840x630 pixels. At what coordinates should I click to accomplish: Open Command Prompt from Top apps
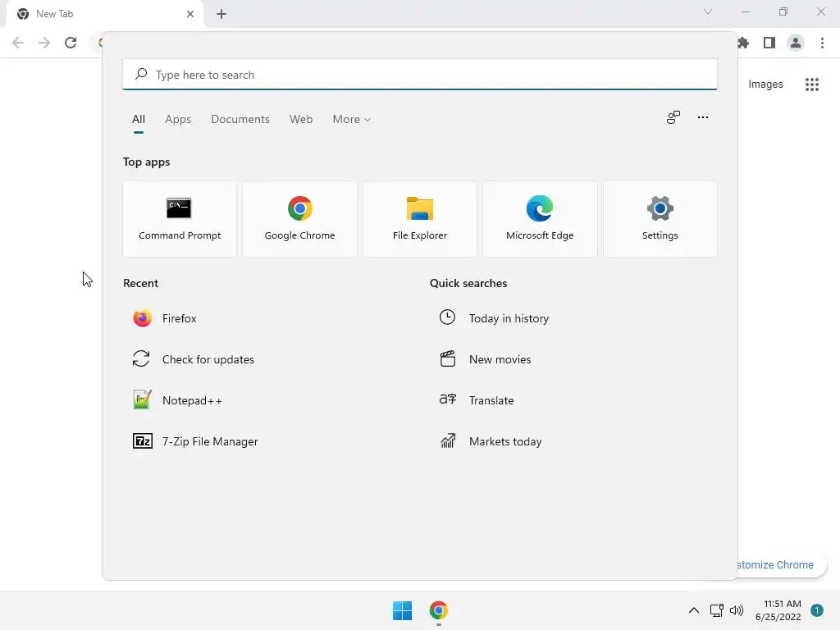180,219
